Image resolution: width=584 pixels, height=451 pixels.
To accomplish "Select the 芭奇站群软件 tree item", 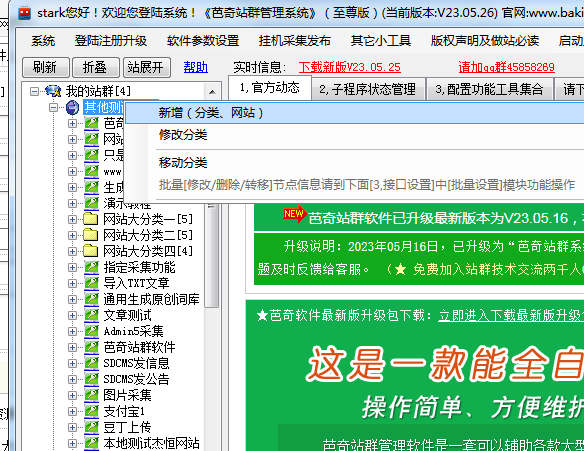I will point(139,347).
